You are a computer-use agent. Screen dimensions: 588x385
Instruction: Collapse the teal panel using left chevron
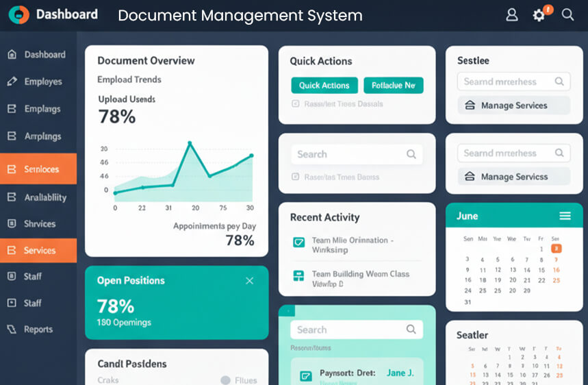(x=288, y=312)
